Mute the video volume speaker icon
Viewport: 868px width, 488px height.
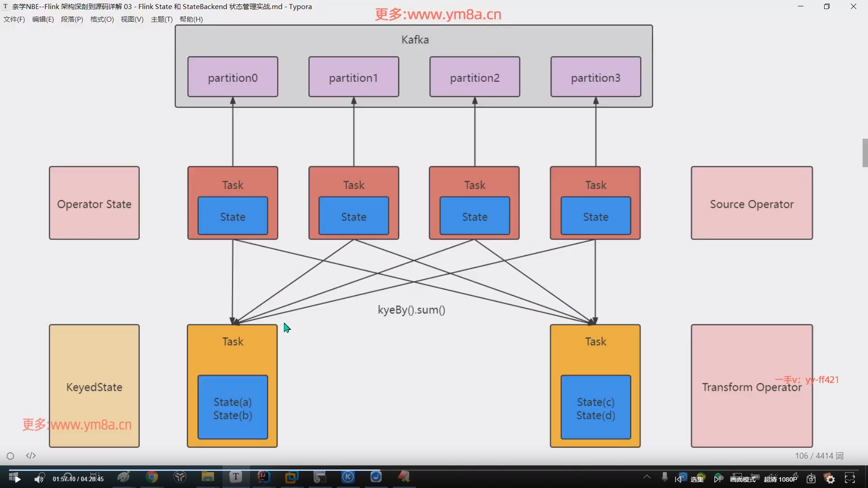pyautogui.click(x=39, y=479)
